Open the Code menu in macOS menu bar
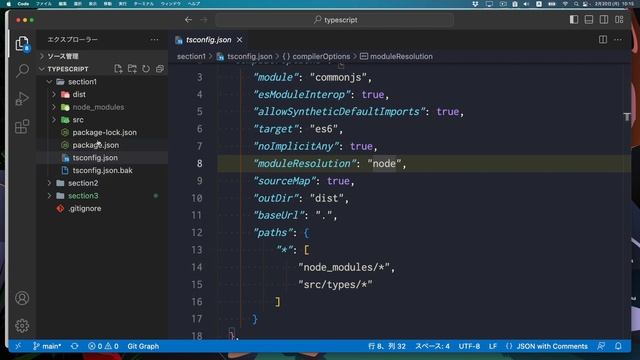This screenshot has width=640, height=360. point(23,4)
